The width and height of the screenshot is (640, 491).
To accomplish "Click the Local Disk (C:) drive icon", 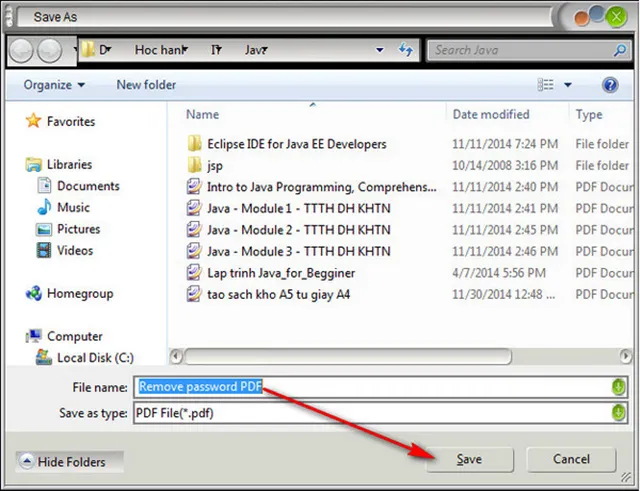I will point(44,357).
